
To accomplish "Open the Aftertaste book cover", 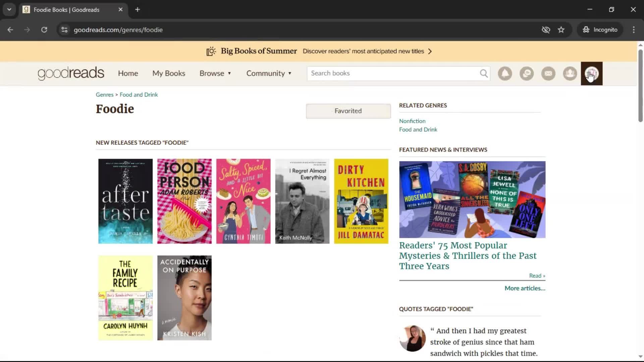I will coord(125,201).
